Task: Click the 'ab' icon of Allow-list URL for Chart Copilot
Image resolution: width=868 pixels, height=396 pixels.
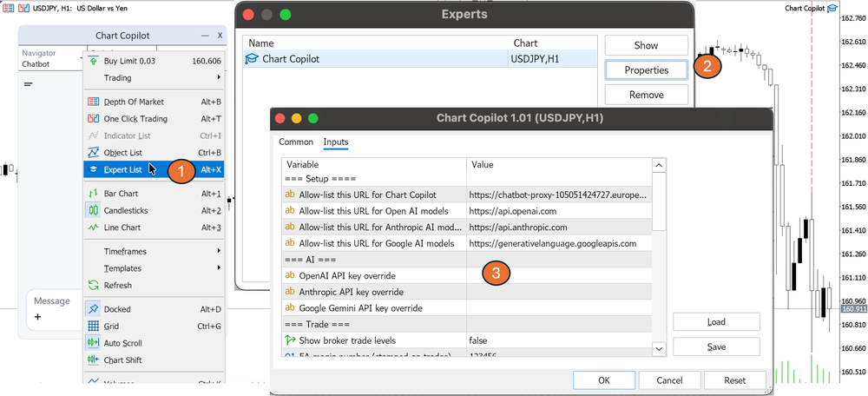Action: [x=290, y=195]
